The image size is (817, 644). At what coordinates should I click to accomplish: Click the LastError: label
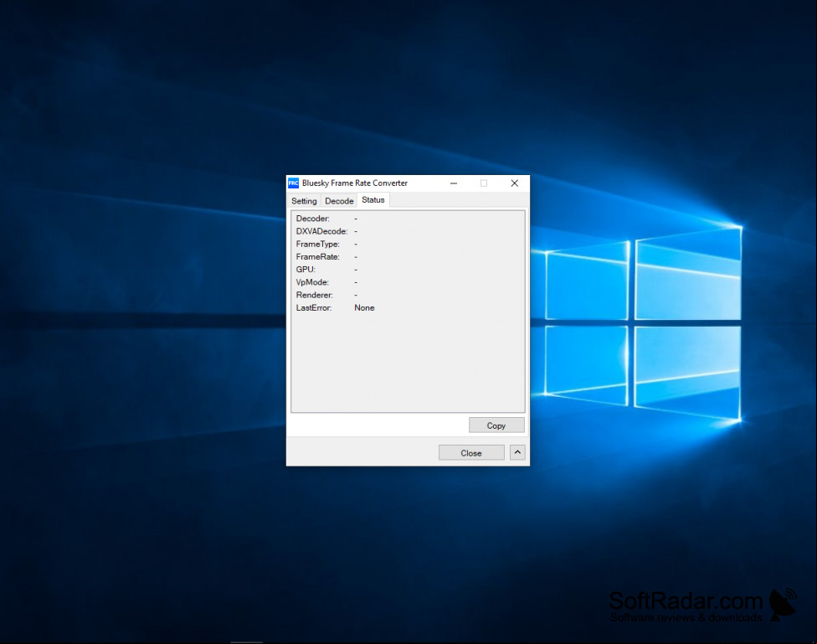tap(314, 307)
